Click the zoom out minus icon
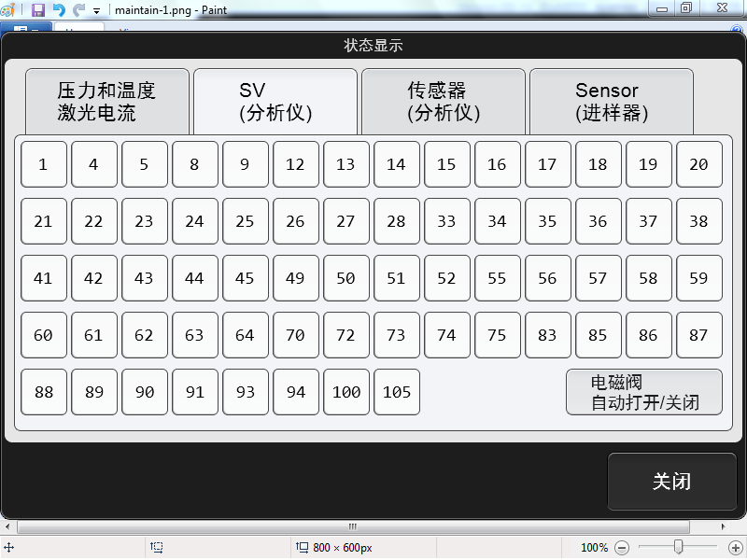This screenshot has height=560, width=747. point(622,548)
